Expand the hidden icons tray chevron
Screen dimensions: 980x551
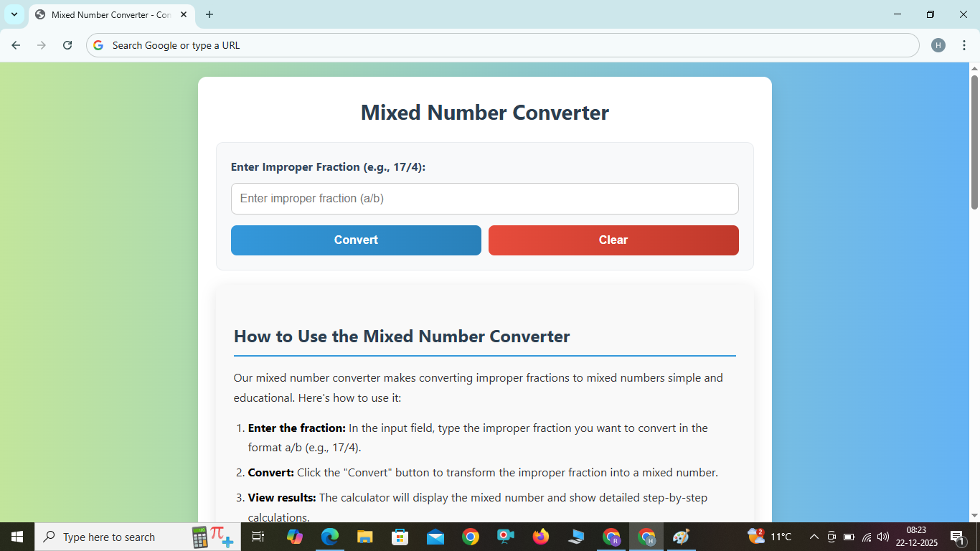pos(814,537)
